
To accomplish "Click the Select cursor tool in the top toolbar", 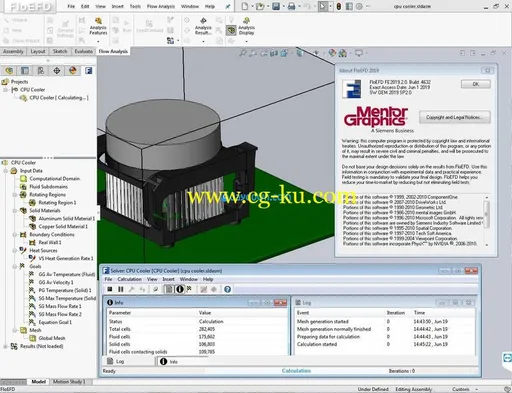I will [x=323, y=6].
